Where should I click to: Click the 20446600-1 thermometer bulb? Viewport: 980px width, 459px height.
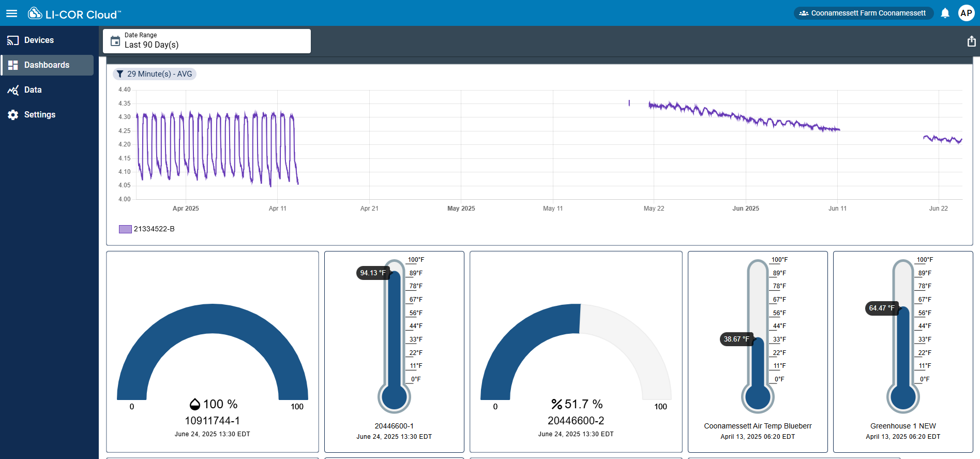(x=394, y=397)
